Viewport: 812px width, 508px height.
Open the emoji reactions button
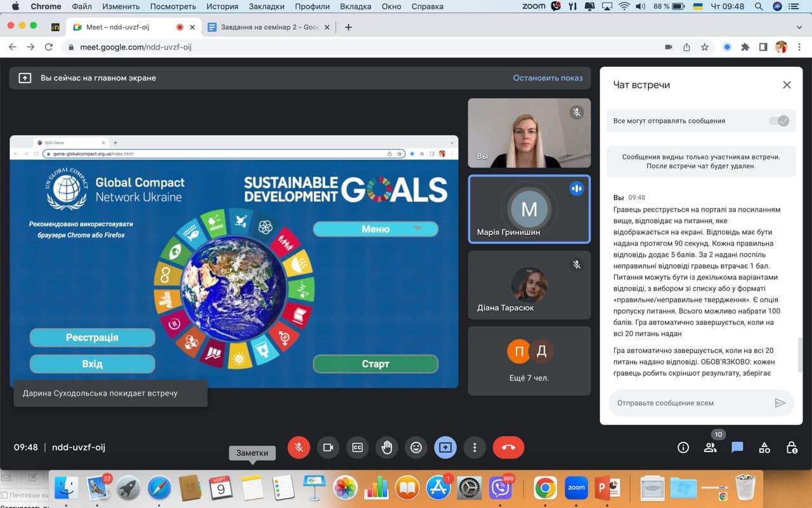click(416, 448)
